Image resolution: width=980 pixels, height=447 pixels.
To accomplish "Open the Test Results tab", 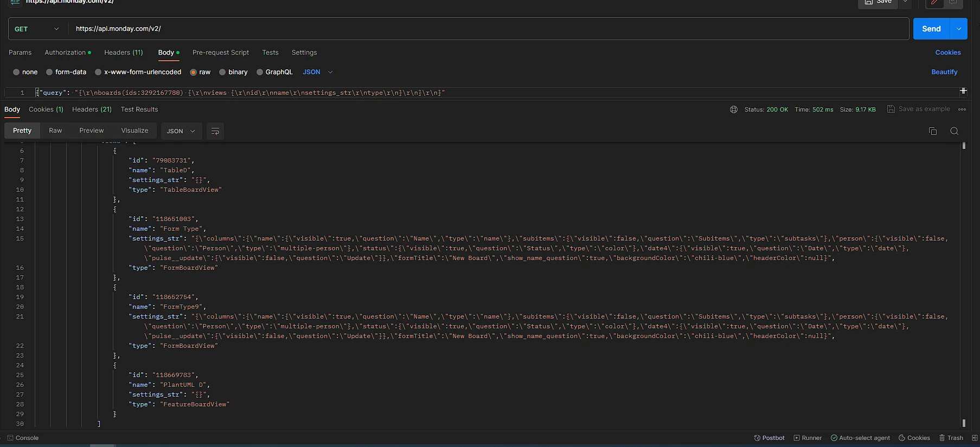I will (139, 109).
